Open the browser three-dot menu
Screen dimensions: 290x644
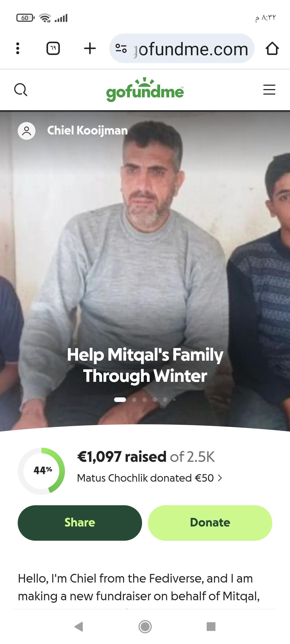[x=18, y=49]
